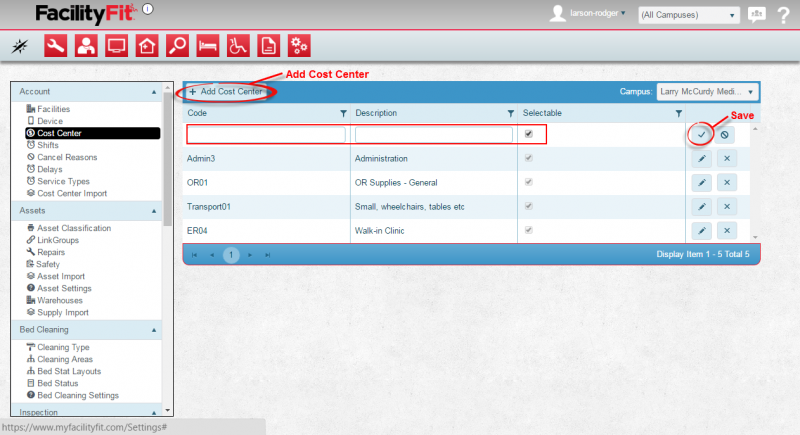The width and height of the screenshot is (800, 435).
Task: Open the wheelchair transport module icon
Action: coord(238,46)
